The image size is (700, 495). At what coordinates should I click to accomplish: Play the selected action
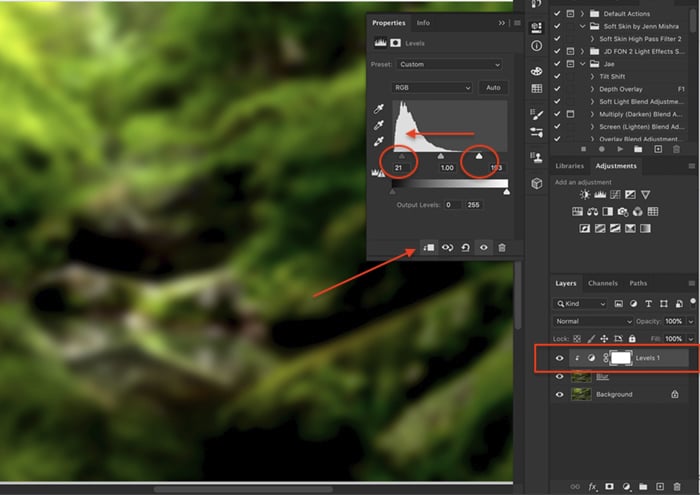pos(620,149)
